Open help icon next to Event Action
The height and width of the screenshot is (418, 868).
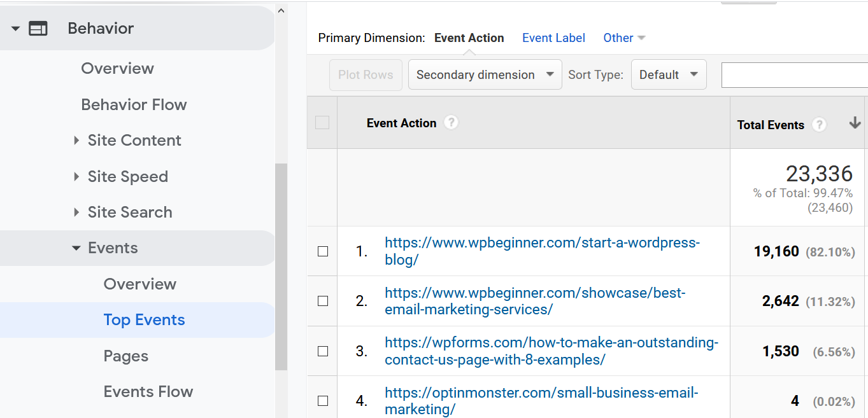click(451, 122)
